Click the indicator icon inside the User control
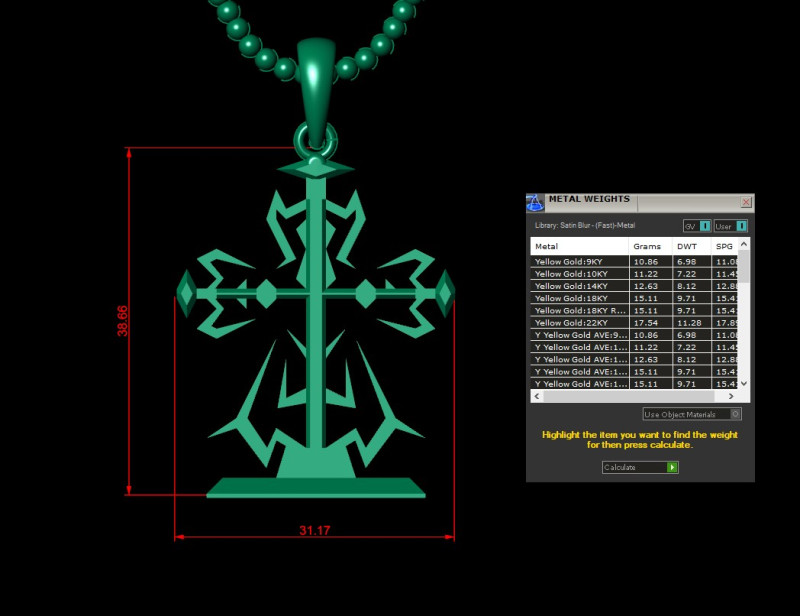This screenshot has width=800, height=616. tap(741, 227)
